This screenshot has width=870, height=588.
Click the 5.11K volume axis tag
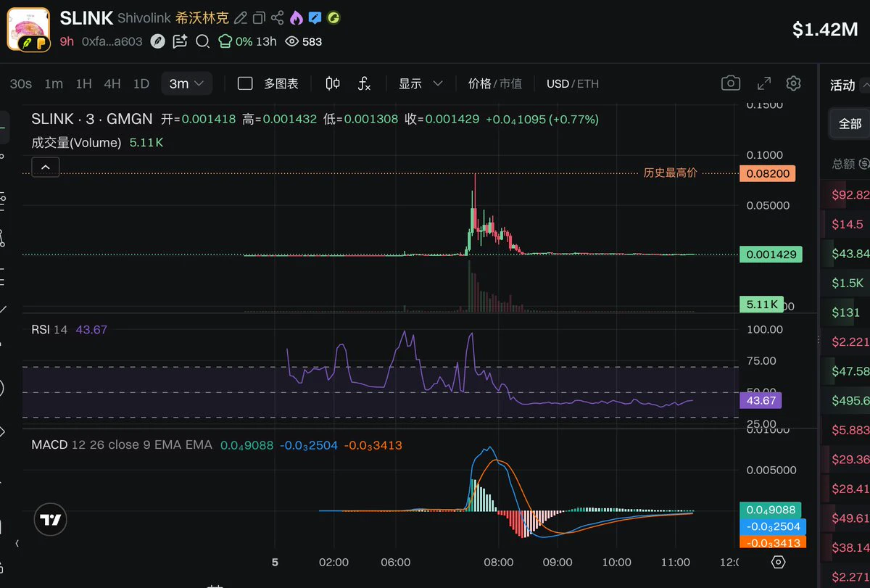tap(761, 305)
